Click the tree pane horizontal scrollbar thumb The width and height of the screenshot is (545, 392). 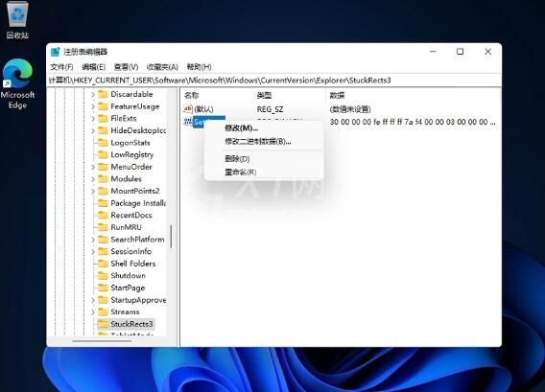pos(102,341)
